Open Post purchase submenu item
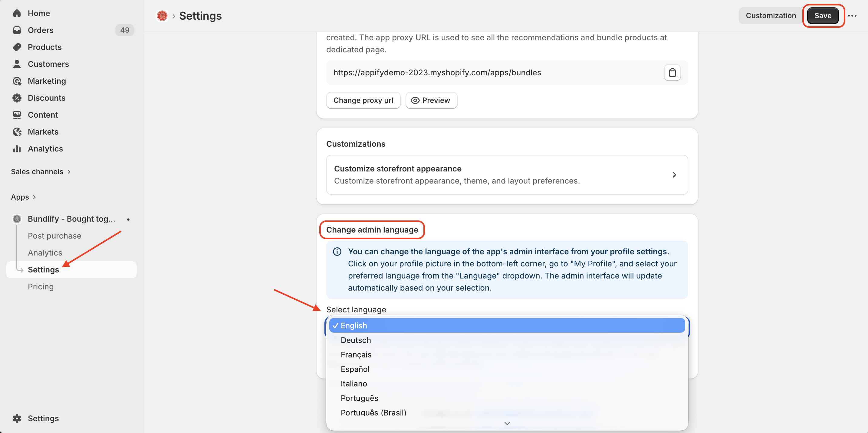The width and height of the screenshot is (868, 433). point(54,236)
